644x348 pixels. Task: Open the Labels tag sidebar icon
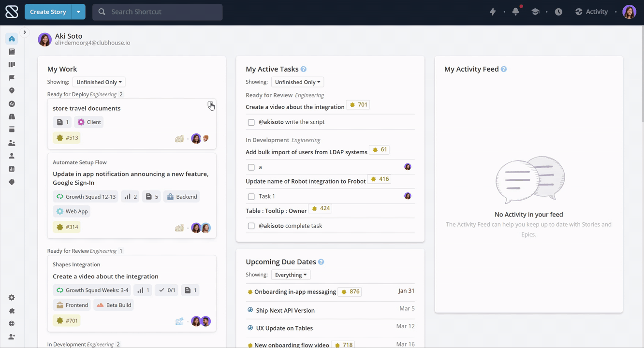[x=12, y=182]
